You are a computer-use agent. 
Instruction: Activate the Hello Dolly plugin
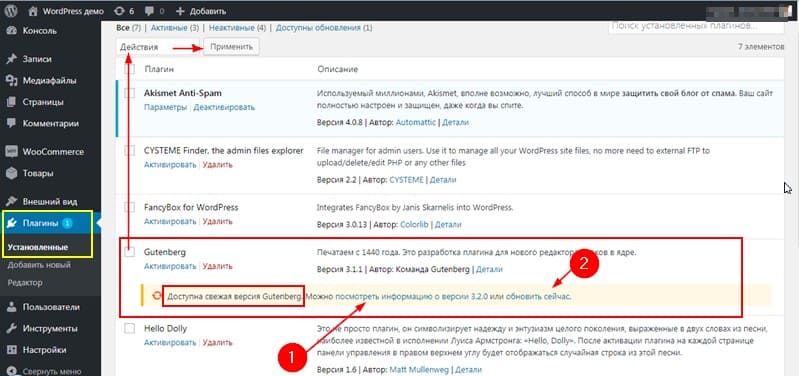click(170, 342)
